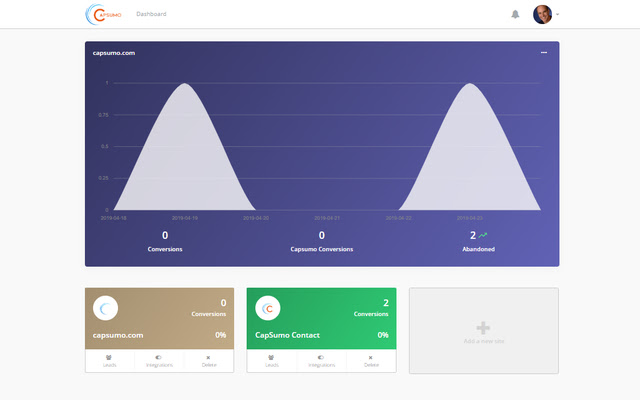Delete the capsumo.com site
This screenshot has height=400, width=640.
(209, 361)
